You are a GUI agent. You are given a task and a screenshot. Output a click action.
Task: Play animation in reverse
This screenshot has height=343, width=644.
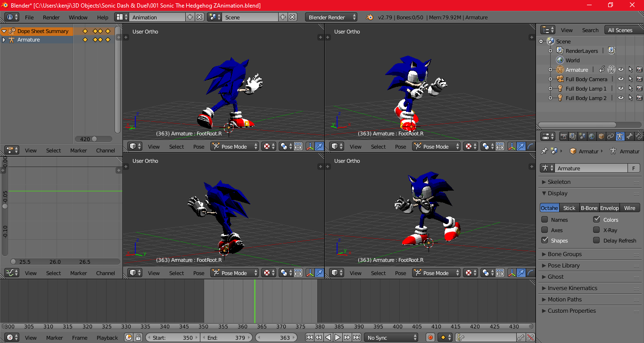(329, 337)
